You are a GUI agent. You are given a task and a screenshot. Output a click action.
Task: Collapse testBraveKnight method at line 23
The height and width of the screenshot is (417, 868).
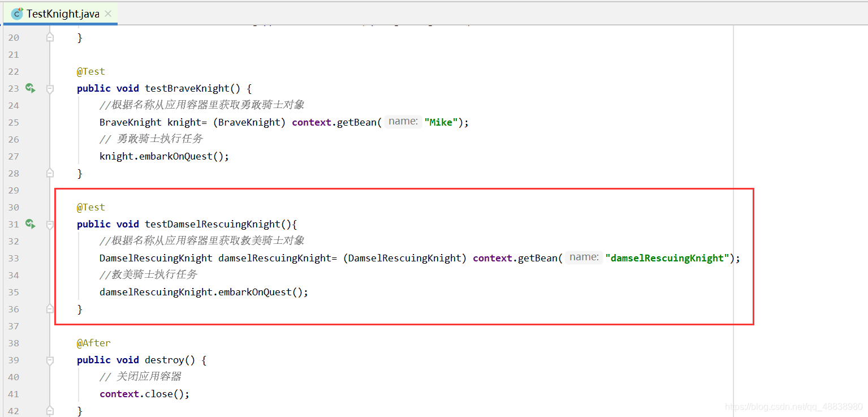click(x=50, y=89)
